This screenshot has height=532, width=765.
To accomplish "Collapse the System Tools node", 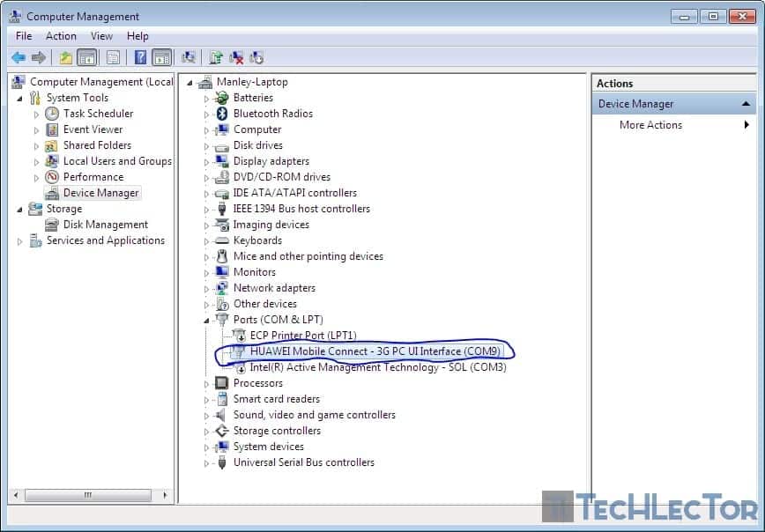I will (19, 99).
